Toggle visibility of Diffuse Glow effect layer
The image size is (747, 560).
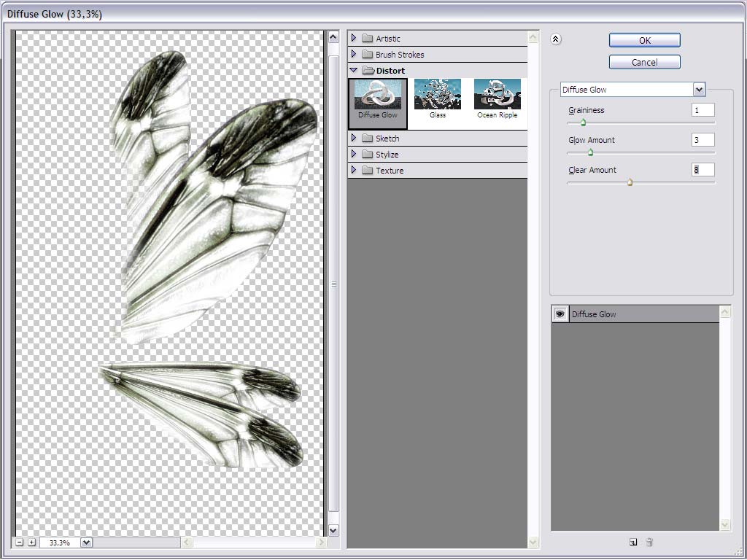(560, 314)
